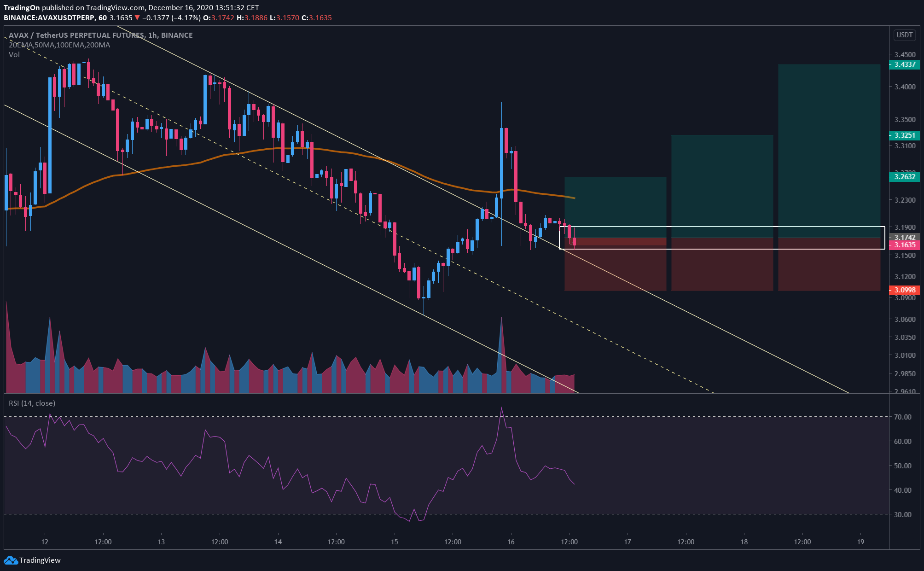Click the date label 15 on time axis

[395, 542]
